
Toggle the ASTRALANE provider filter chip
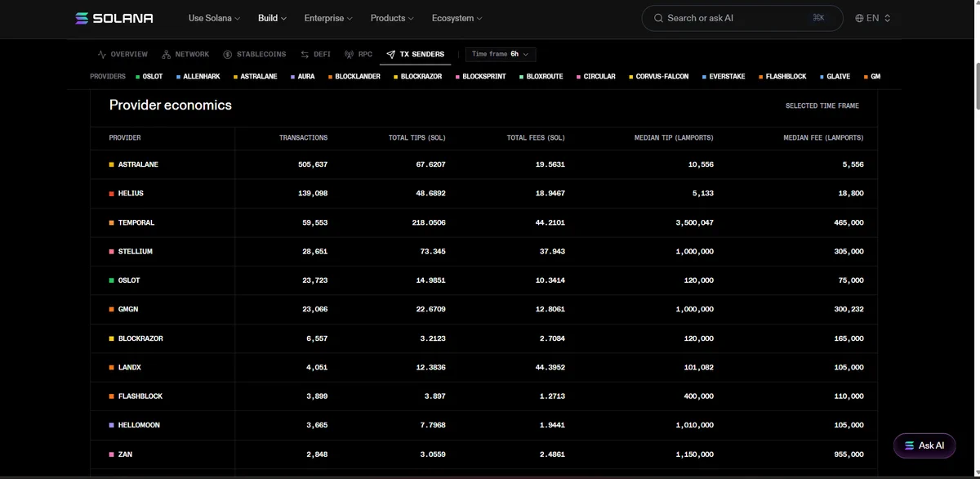coord(256,76)
